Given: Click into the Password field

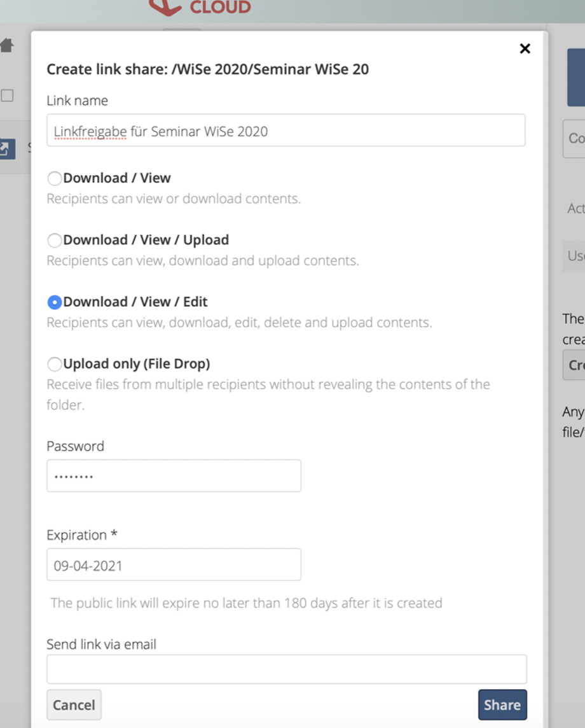Looking at the screenshot, I should [174, 476].
